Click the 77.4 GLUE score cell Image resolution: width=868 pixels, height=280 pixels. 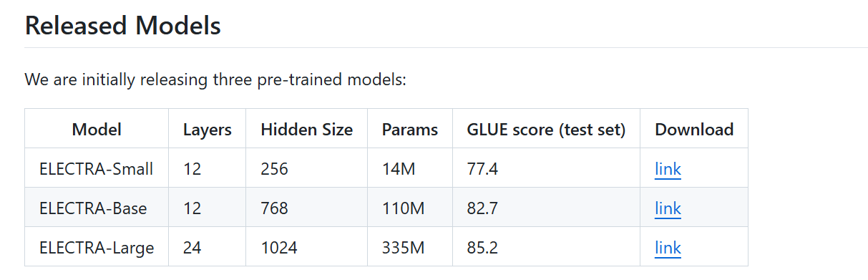coord(482,170)
